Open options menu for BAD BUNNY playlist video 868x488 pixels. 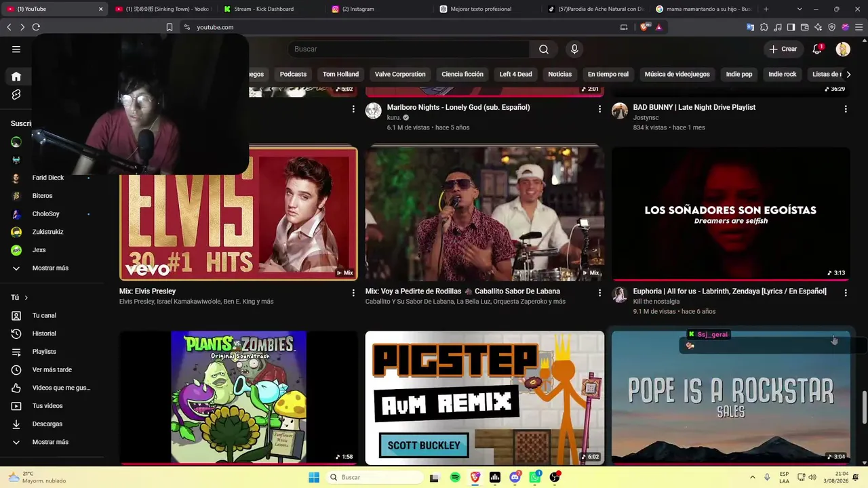846,108
